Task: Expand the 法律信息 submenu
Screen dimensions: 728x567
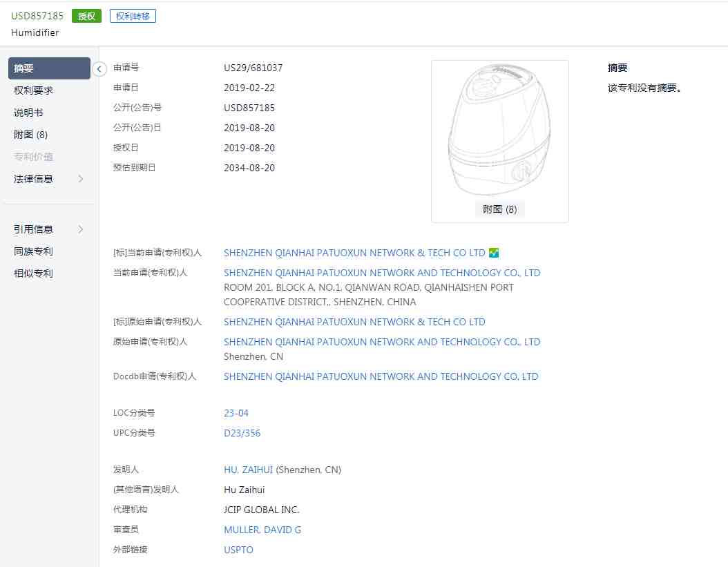Action: coord(80,179)
